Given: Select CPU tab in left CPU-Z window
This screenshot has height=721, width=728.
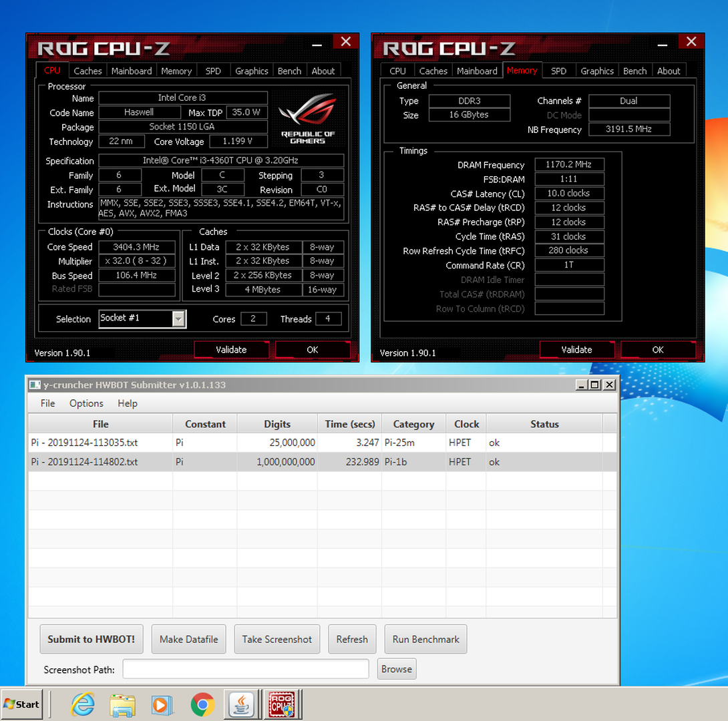Looking at the screenshot, I should pos(53,71).
